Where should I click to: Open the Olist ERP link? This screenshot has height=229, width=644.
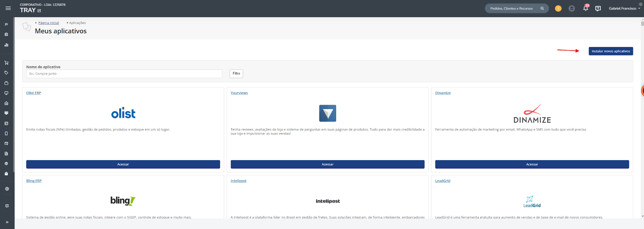click(33, 93)
